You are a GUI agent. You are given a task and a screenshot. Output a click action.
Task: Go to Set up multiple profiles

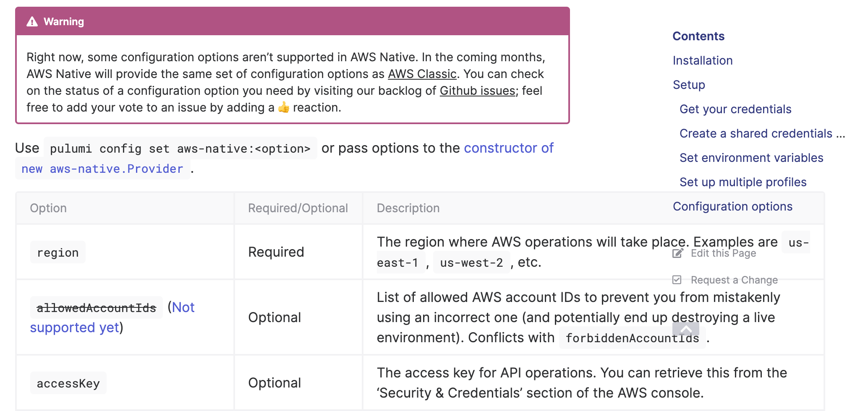(743, 182)
